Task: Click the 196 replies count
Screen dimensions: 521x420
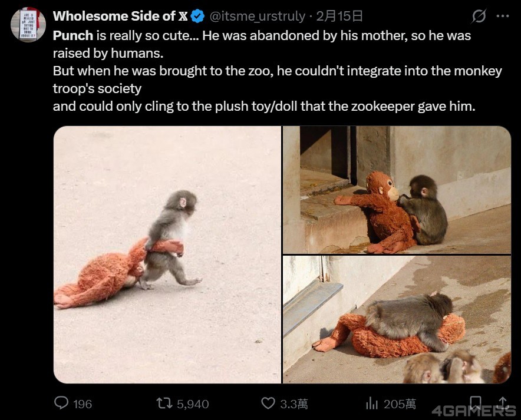Action: tap(83, 404)
